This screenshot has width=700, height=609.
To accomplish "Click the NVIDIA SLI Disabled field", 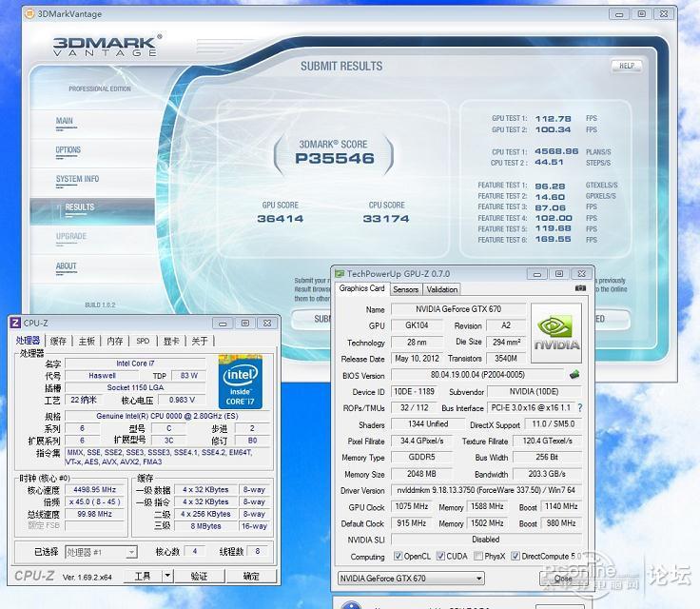I will coord(486,540).
